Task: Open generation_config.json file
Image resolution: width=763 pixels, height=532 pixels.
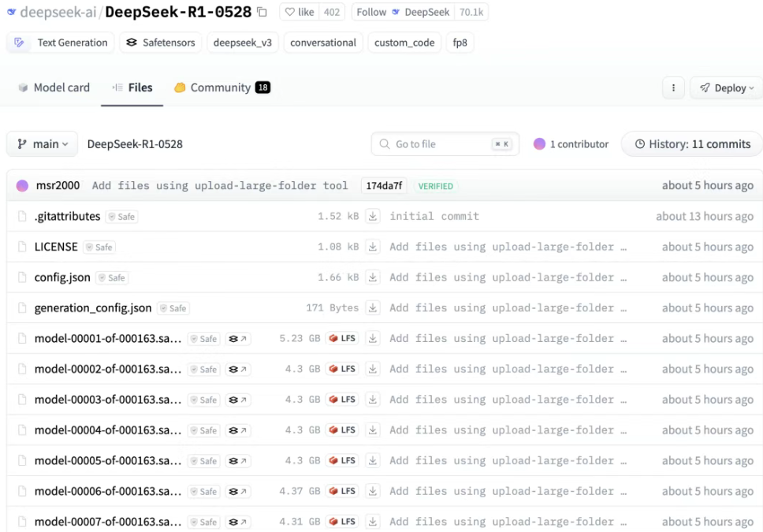Action: pyautogui.click(x=93, y=308)
